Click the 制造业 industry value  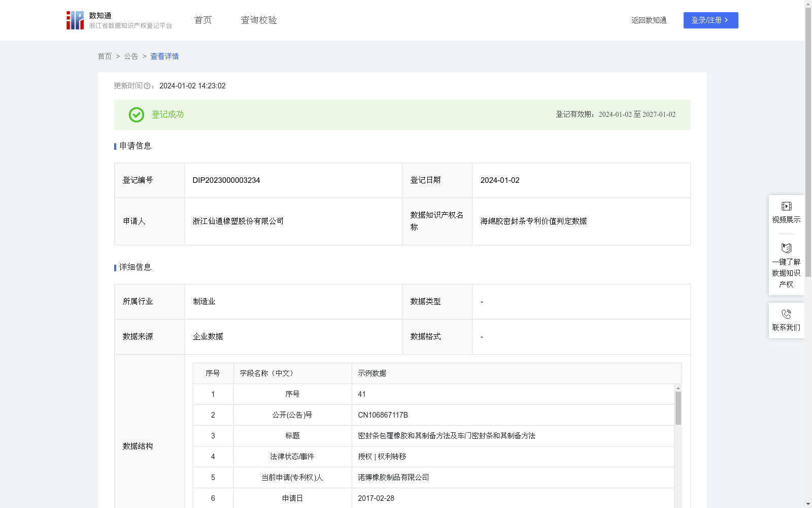pyautogui.click(x=204, y=302)
